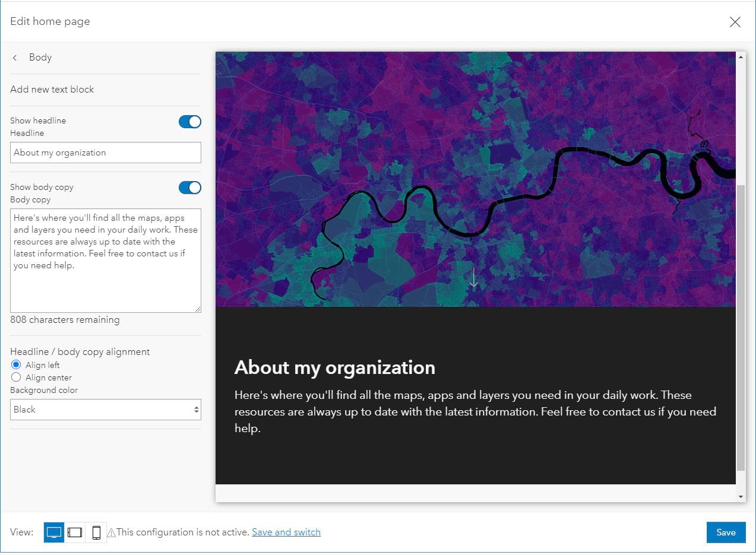
Task: Click the preview scroll up arrow
Action: tap(741, 57)
